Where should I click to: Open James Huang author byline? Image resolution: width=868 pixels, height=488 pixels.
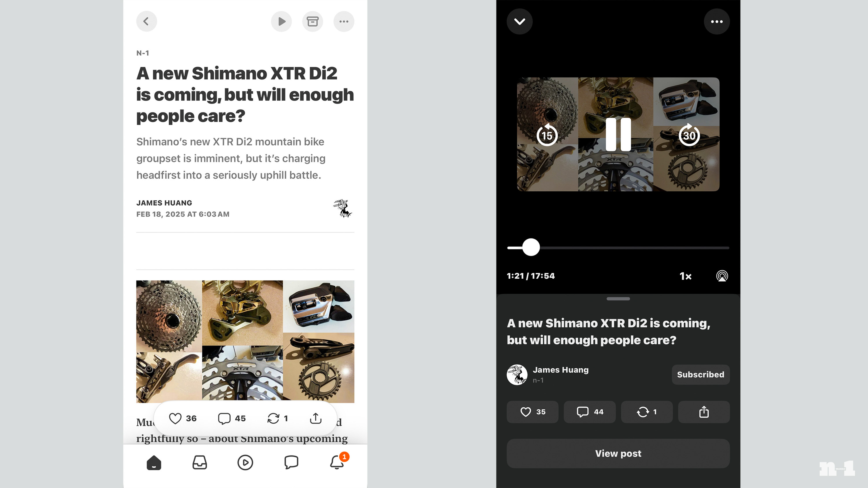(x=164, y=203)
